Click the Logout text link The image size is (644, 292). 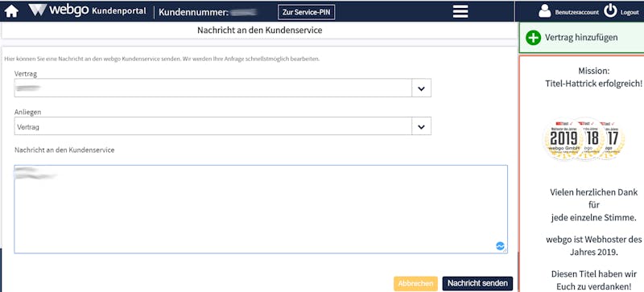[630, 12]
